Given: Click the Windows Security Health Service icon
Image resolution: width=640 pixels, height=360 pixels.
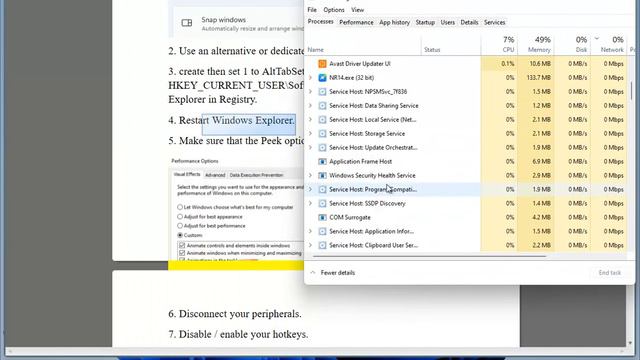Looking at the screenshot, I should [x=322, y=176].
